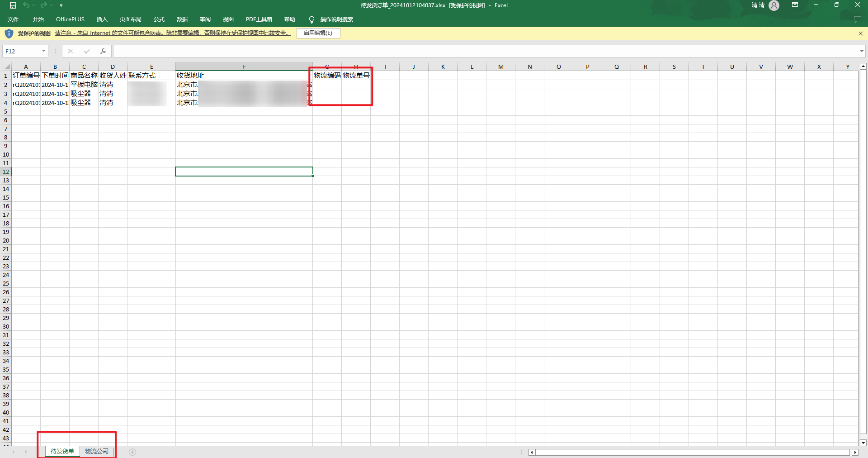Open the user account avatar icon

(x=774, y=5)
